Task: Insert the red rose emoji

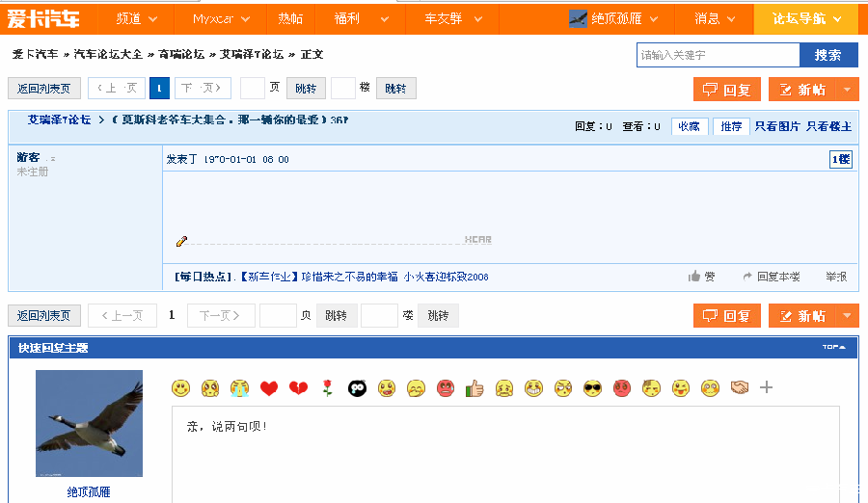Action: 328,388
